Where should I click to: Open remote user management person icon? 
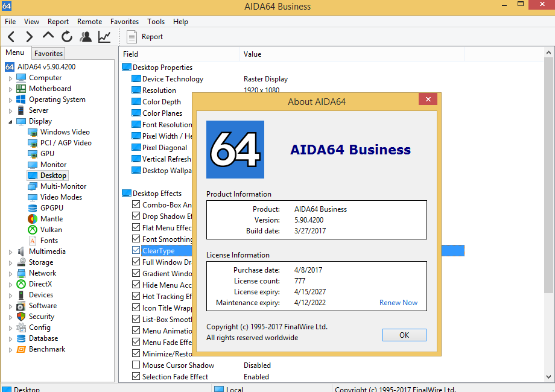(86, 36)
